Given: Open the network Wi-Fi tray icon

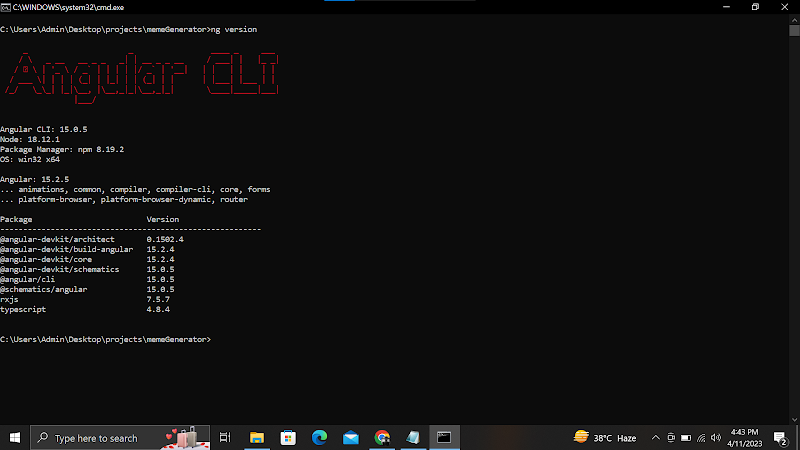Looking at the screenshot, I should tap(702, 438).
